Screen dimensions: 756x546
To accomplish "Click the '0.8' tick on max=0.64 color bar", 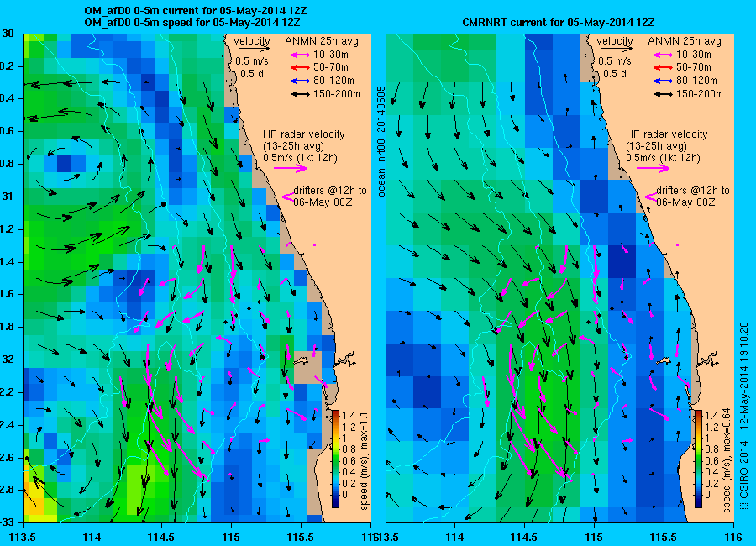I will pos(711,449).
